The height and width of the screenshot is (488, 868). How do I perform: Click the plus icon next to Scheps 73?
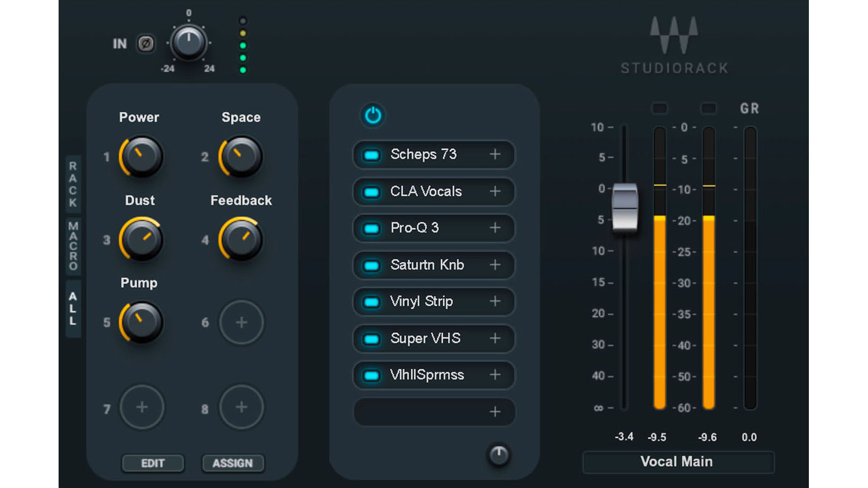[x=495, y=155]
